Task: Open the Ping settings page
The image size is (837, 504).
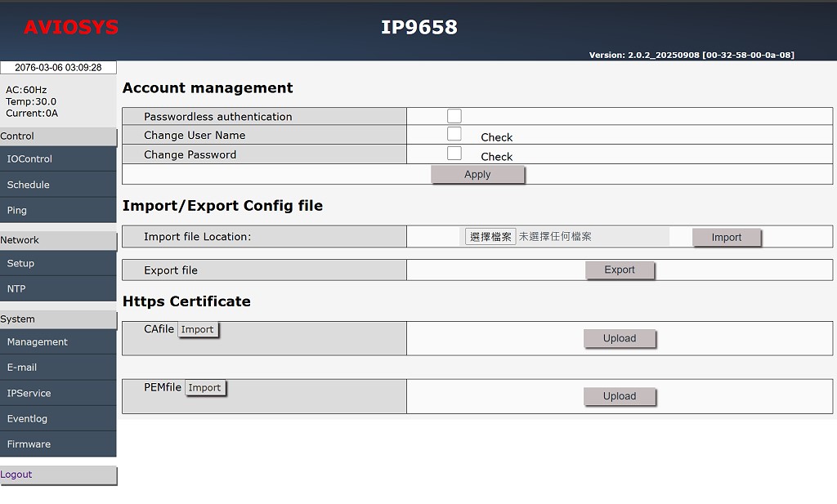Action: coord(58,210)
